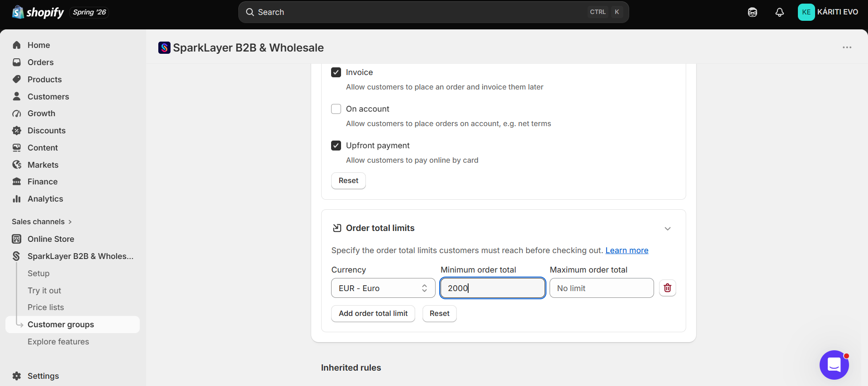Open Price lists
The image size is (868, 386).
[46, 307]
